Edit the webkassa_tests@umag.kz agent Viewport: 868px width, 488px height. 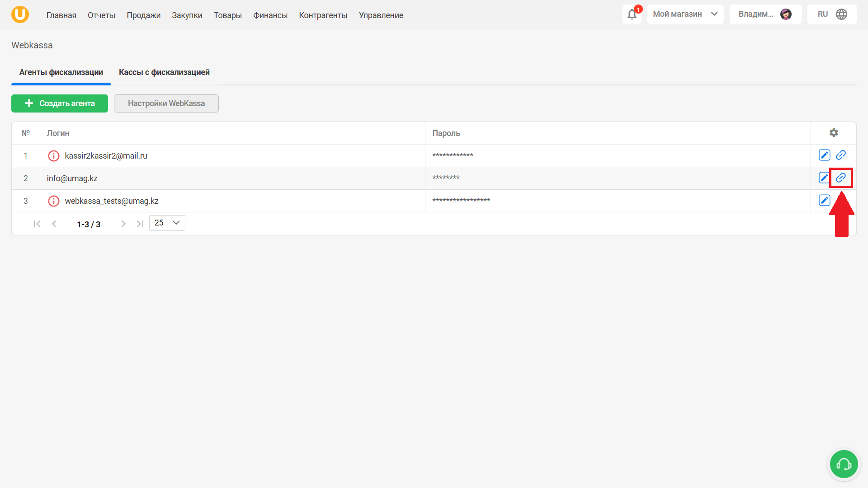click(x=824, y=201)
